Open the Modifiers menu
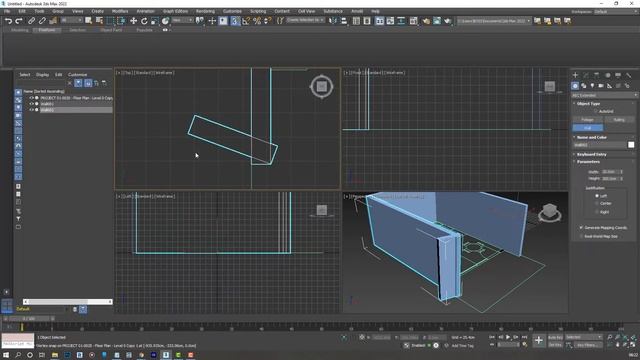Viewport: 640px width, 360px height. [x=120, y=11]
